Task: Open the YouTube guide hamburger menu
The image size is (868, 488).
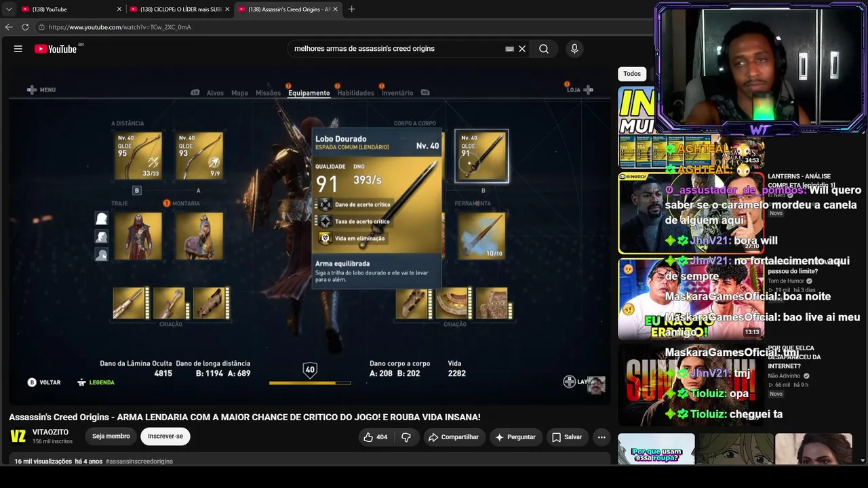Action: click(18, 49)
